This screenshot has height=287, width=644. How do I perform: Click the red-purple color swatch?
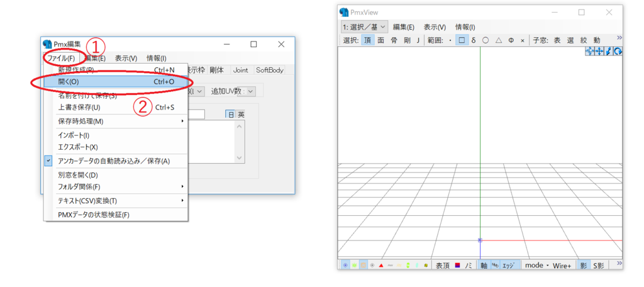(458, 265)
